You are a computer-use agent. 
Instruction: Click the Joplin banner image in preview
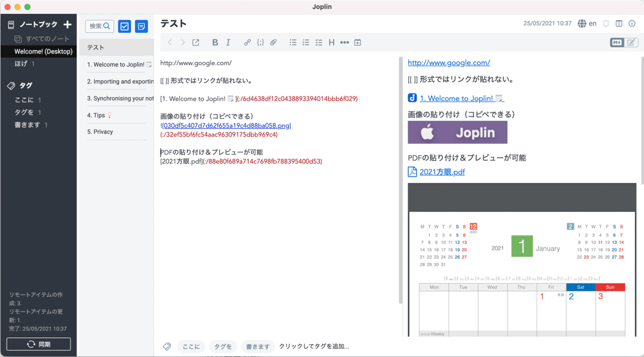click(457, 132)
